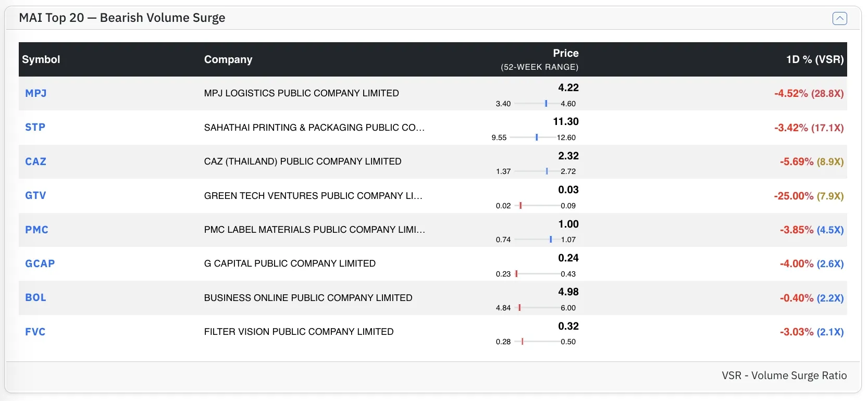Click the -5.69% (8.9X) value
Viewport: 868px width, 401px height.
pos(812,162)
